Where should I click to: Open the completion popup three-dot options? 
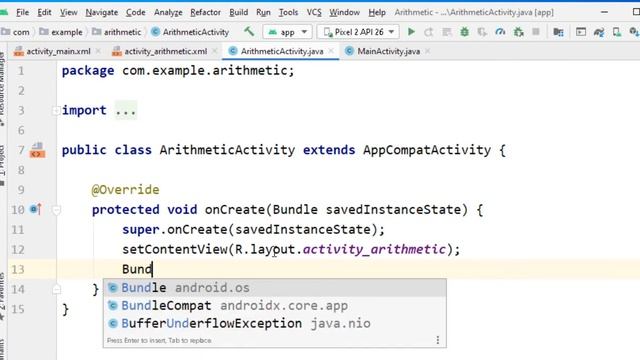[438, 340]
